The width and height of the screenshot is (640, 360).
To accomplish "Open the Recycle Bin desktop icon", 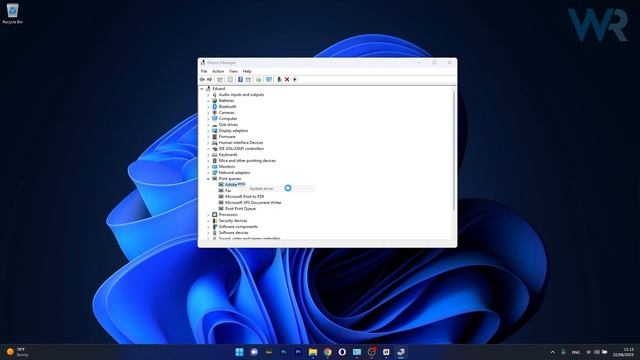I will click(12, 13).
